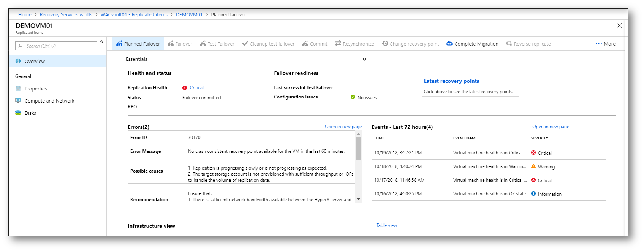
Task: Click the TIME column header
Action: [380, 138]
